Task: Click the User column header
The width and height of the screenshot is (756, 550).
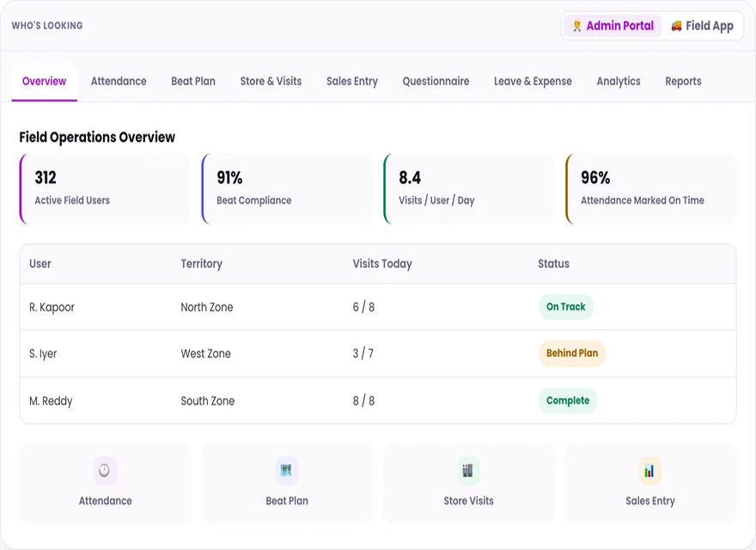Action: pos(40,264)
